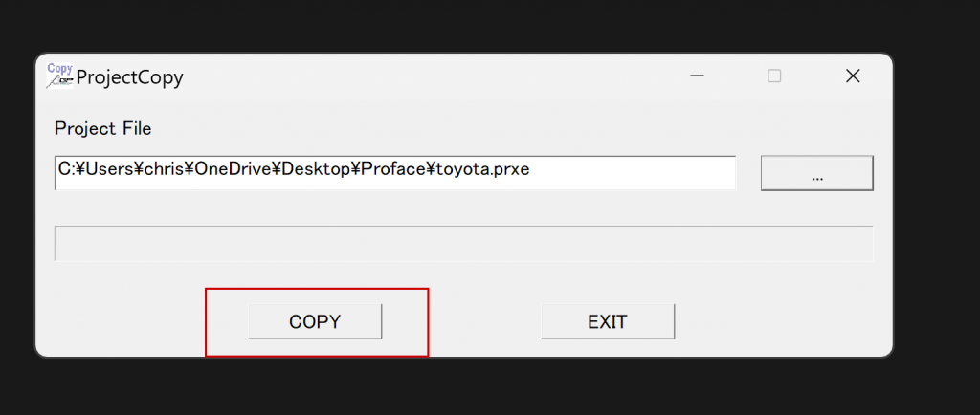
Task: Click the ProjectCopy app icon in title bar
Action: 59,76
